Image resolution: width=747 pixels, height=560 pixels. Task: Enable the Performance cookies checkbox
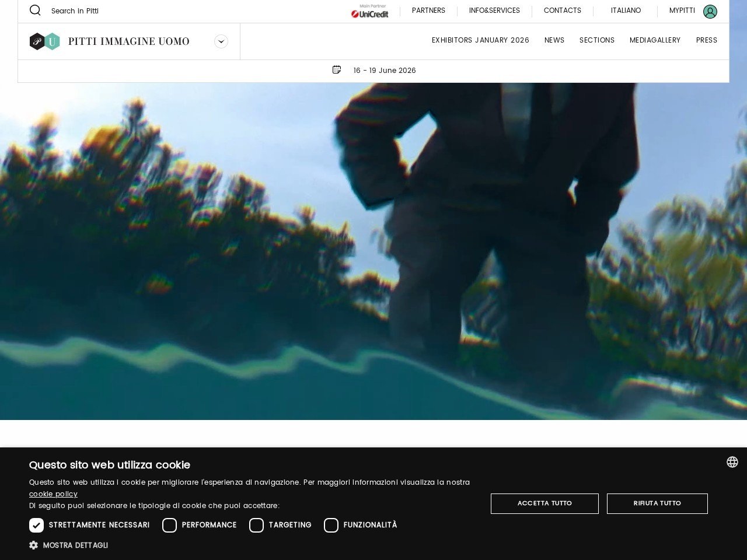tap(170, 525)
